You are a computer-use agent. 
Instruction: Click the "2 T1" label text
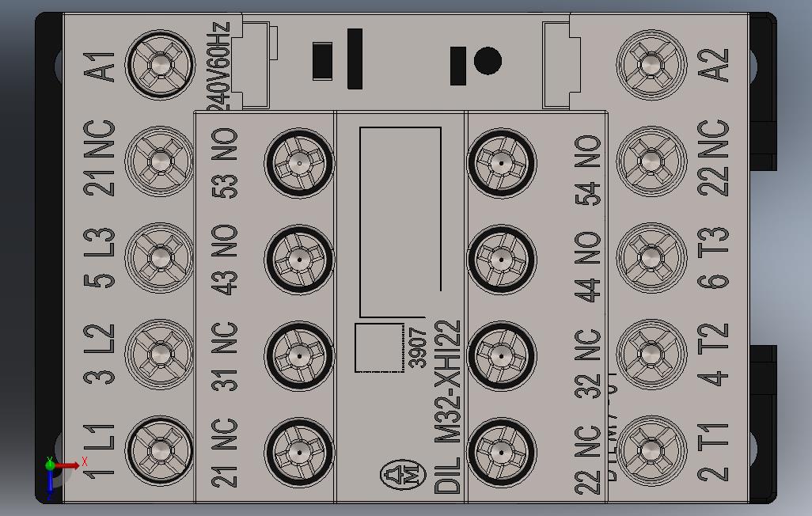click(713, 452)
